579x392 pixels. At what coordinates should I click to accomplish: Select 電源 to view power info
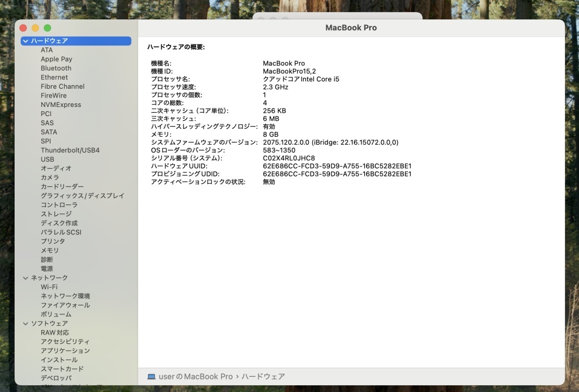(x=46, y=268)
